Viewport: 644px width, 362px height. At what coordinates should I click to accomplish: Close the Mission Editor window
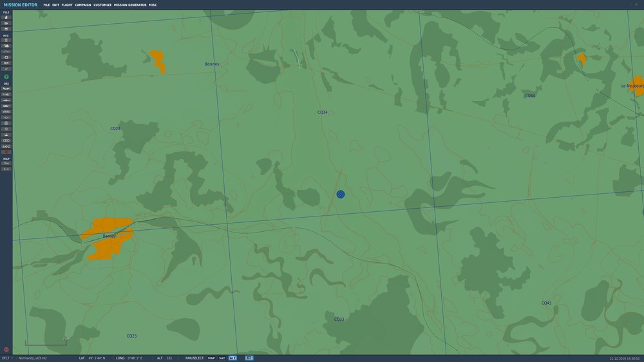click(636, 5)
